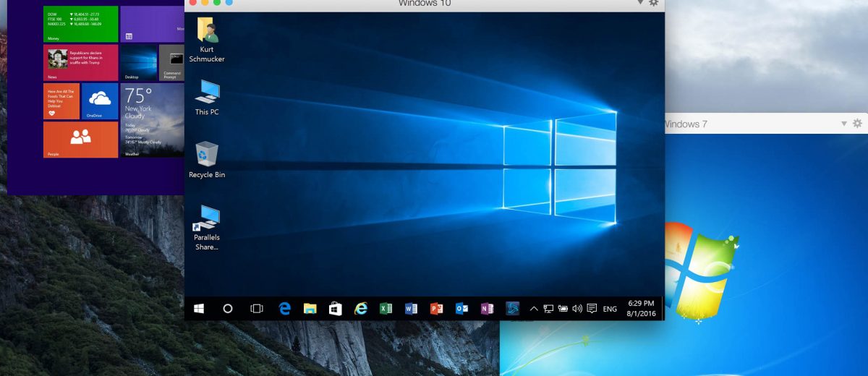Select the This PC desktop icon
Image resolution: width=868 pixels, height=376 pixels.
(207, 98)
